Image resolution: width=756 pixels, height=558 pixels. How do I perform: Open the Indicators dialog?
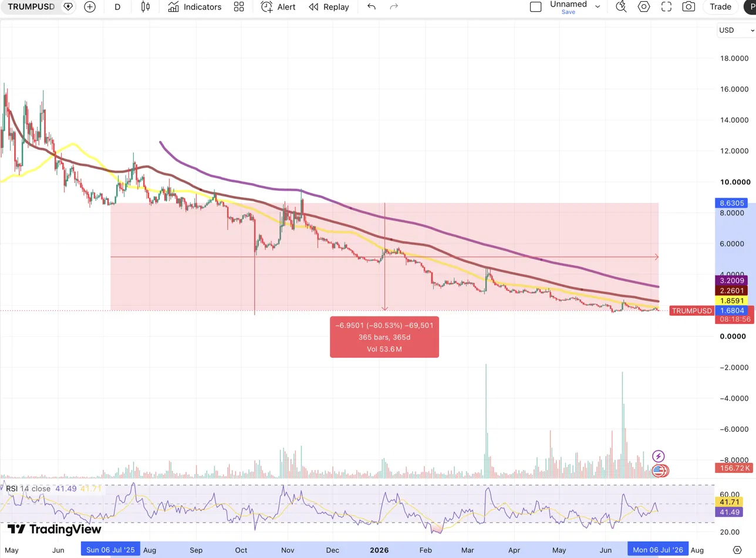[x=194, y=7]
